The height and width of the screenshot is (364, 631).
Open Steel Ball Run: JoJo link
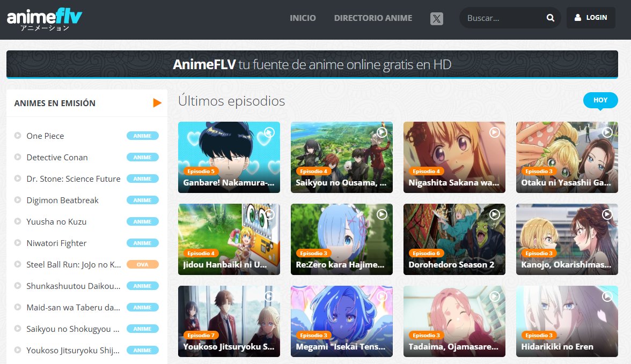pos(74,265)
